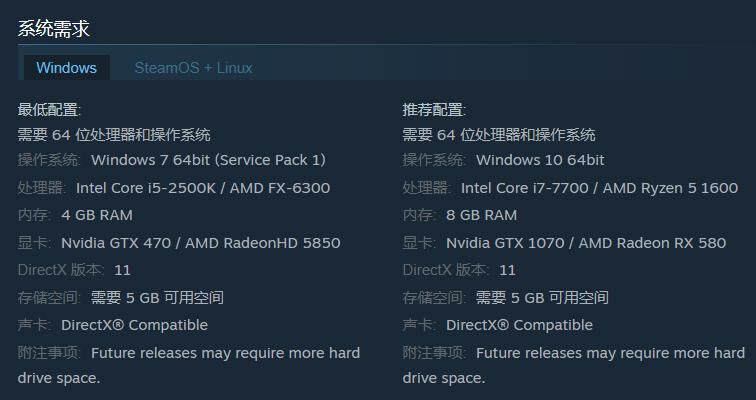
Task: Select the 推荐配置 heading label
Action: [x=434, y=109]
